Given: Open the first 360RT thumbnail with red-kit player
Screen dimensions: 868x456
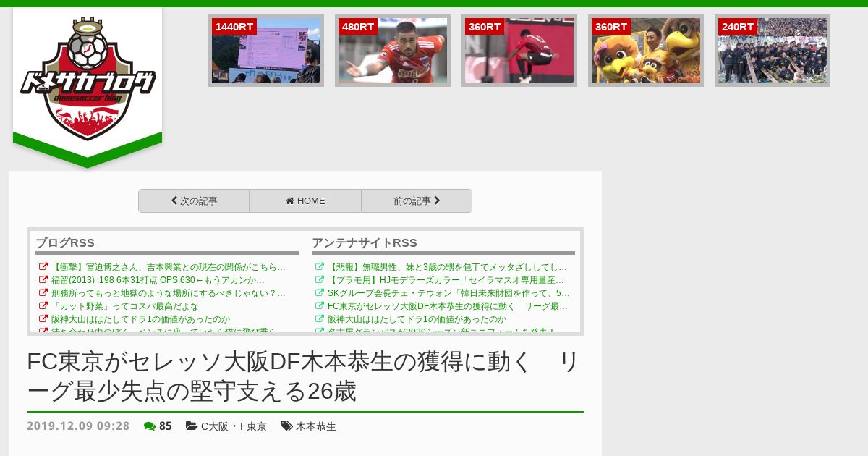Looking at the screenshot, I should click(519, 51).
